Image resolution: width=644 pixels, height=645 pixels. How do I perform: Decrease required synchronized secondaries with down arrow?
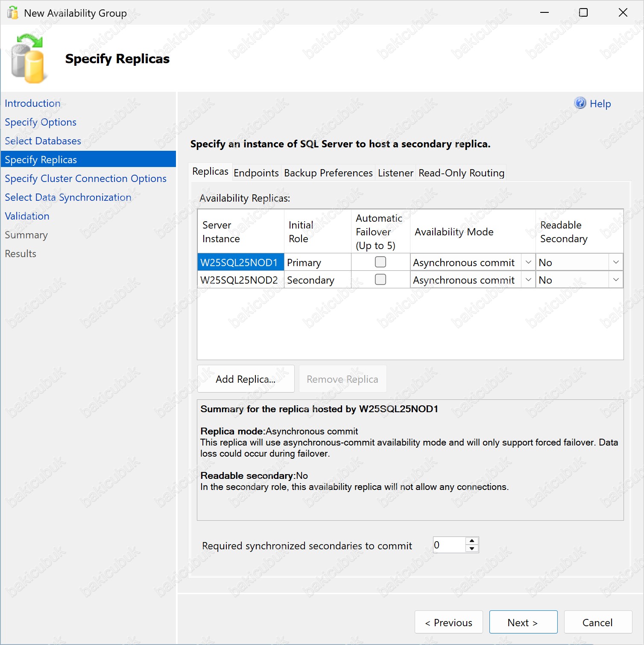click(x=472, y=548)
